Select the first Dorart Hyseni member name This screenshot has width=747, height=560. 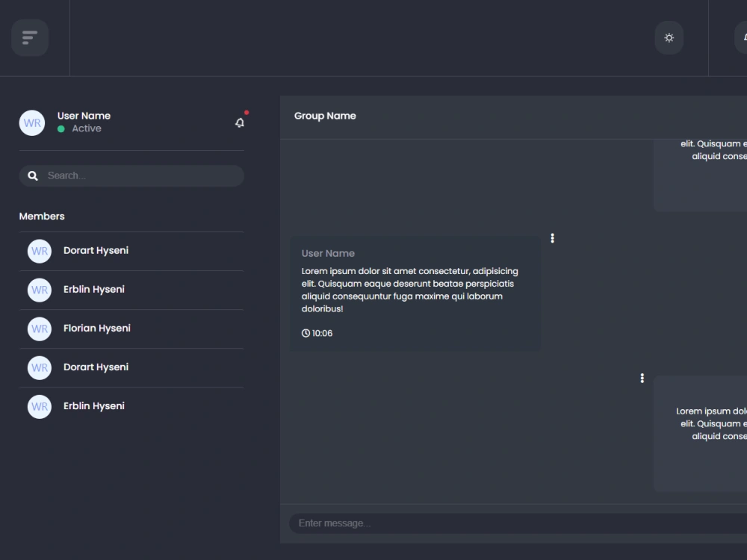(x=96, y=250)
